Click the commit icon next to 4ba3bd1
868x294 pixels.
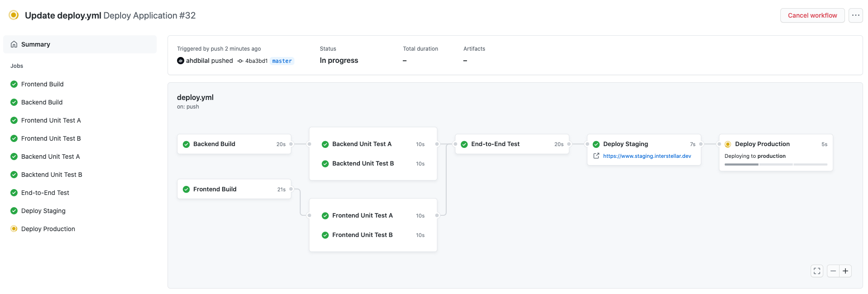pos(240,61)
